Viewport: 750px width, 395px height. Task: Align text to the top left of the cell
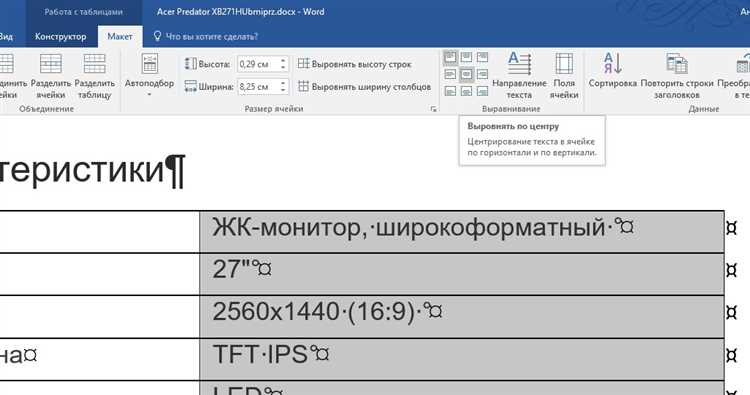(450, 58)
